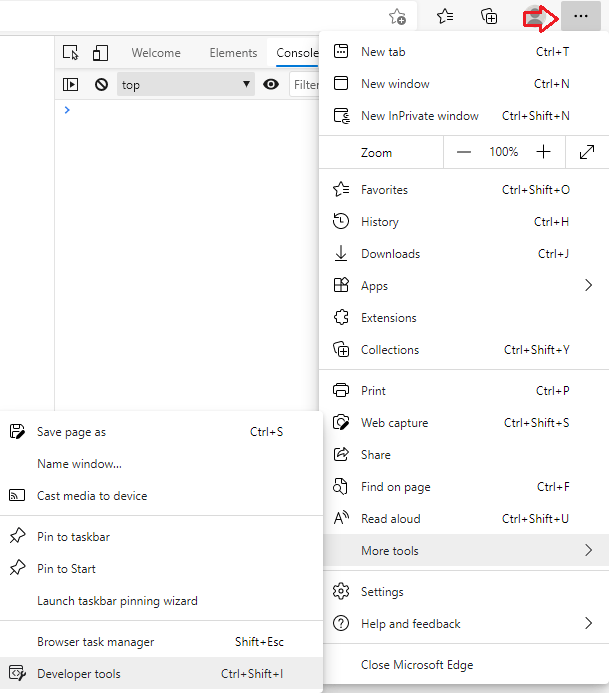
Task: Open Extensions from the menu
Action: click(x=464, y=317)
